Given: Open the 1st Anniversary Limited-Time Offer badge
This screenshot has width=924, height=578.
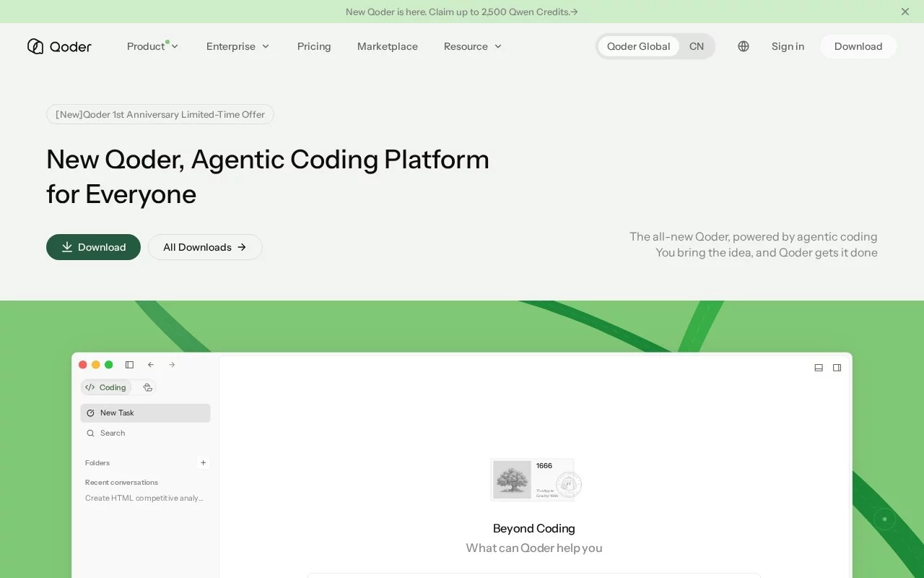Looking at the screenshot, I should tap(160, 114).
